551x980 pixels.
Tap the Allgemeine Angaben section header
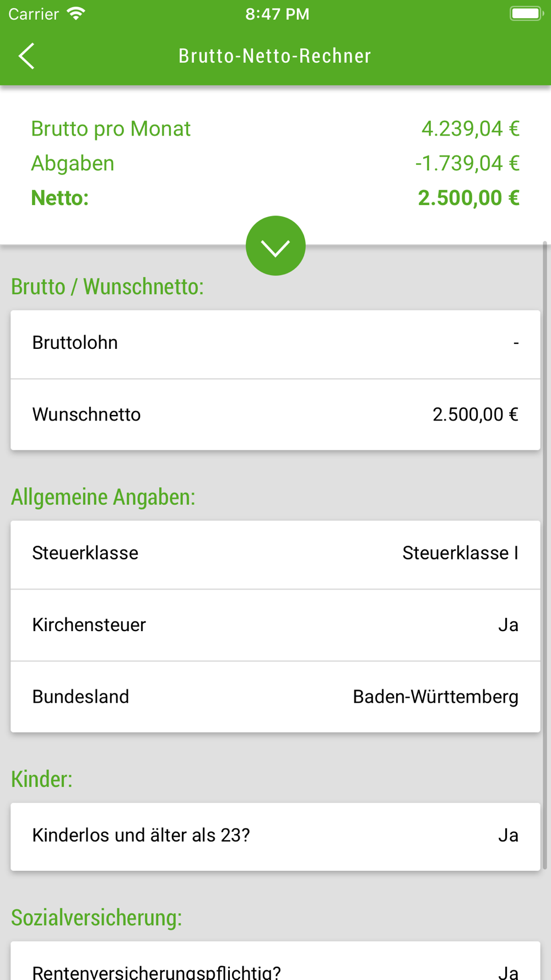[x=103, y=497]
